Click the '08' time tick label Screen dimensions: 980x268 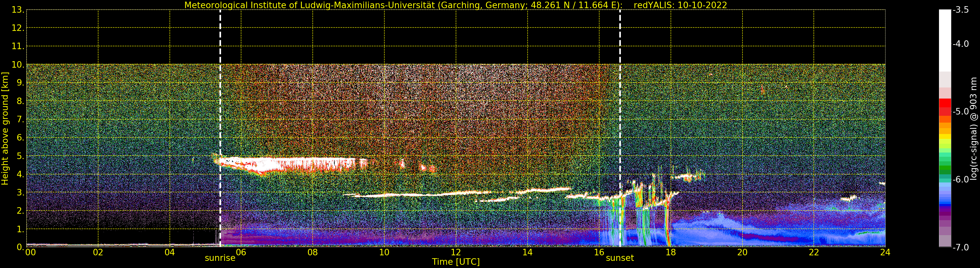pyautogui.click(x=313, y=252)
